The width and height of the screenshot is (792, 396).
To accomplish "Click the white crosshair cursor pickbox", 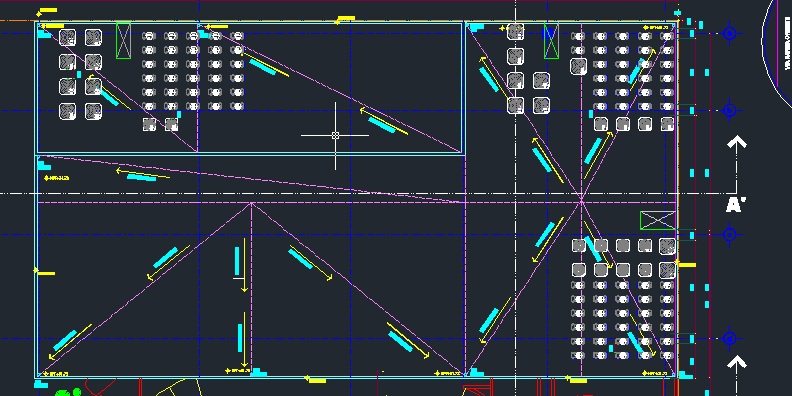I will coord(335,135).
